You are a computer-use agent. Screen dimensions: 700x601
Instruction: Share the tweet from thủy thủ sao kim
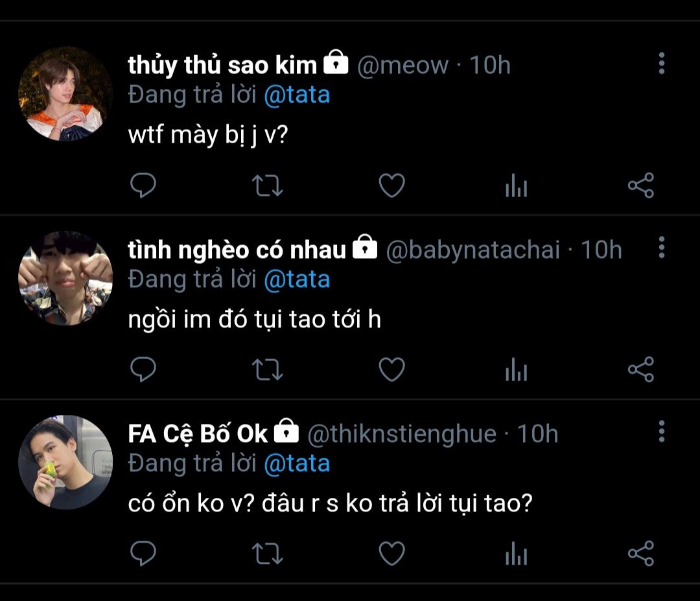click(640, 186)
